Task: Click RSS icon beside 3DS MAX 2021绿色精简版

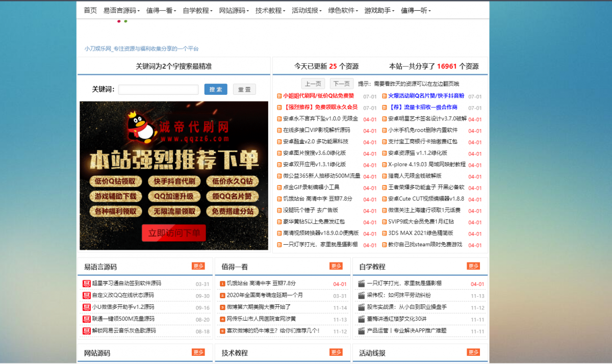Action: 384,233
